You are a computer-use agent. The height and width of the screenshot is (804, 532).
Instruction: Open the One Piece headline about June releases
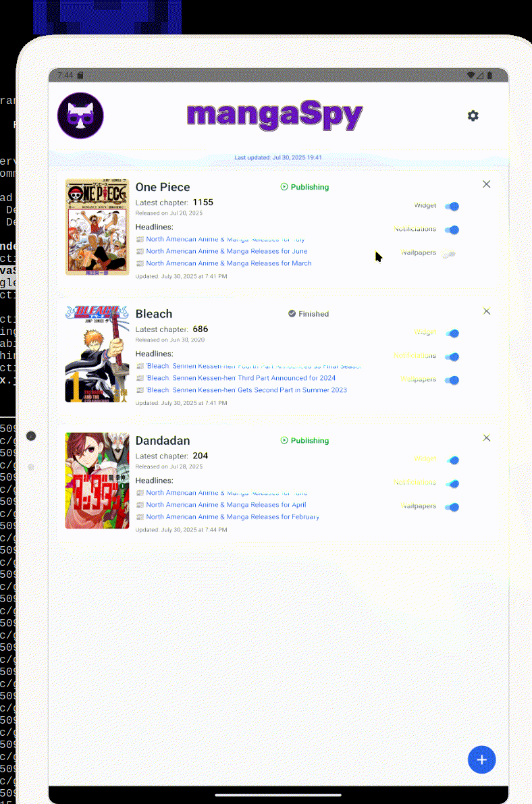tap(226, 251)
